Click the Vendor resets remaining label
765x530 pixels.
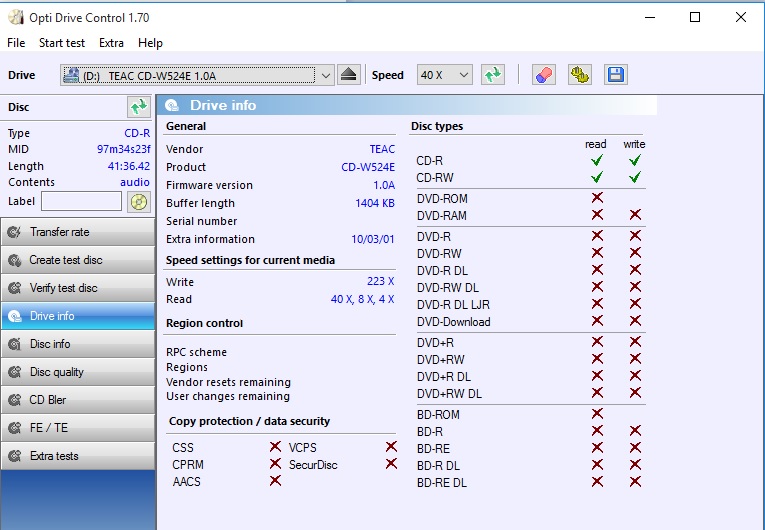coord(228,382)
